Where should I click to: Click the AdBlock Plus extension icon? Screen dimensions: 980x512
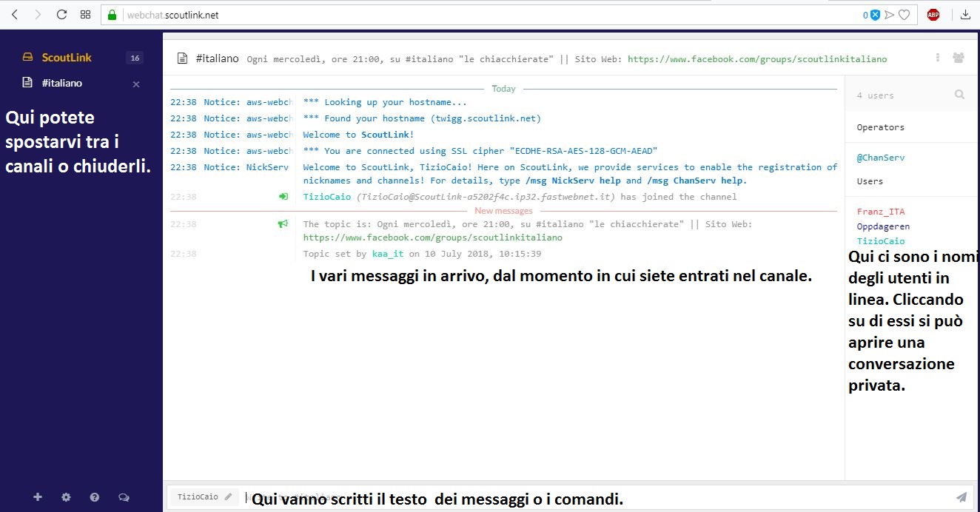click(933, 14)
